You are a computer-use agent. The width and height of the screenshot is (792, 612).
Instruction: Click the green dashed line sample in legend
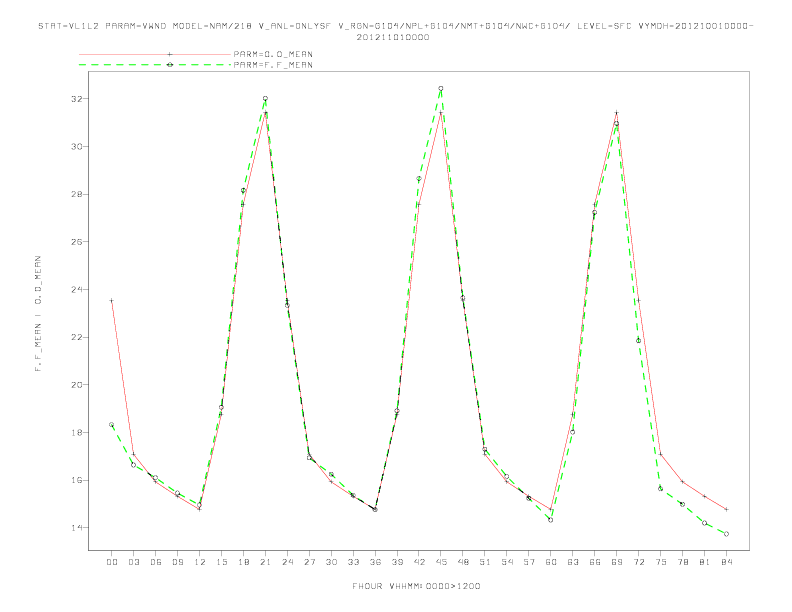point(155,65)
